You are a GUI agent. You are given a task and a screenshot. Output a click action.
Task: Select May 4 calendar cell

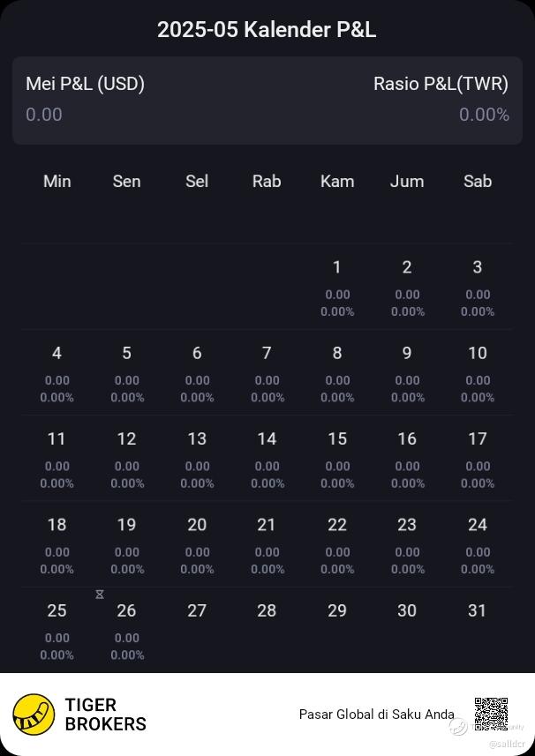coord(57,373)
